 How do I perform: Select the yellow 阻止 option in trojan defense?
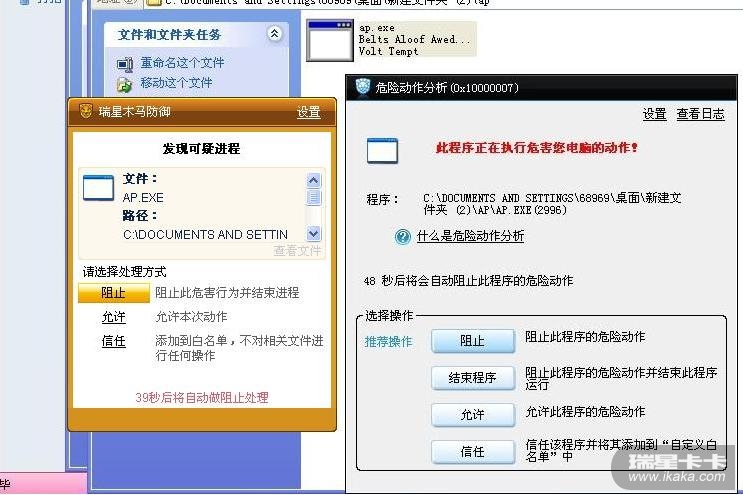[x=114, y=293]
